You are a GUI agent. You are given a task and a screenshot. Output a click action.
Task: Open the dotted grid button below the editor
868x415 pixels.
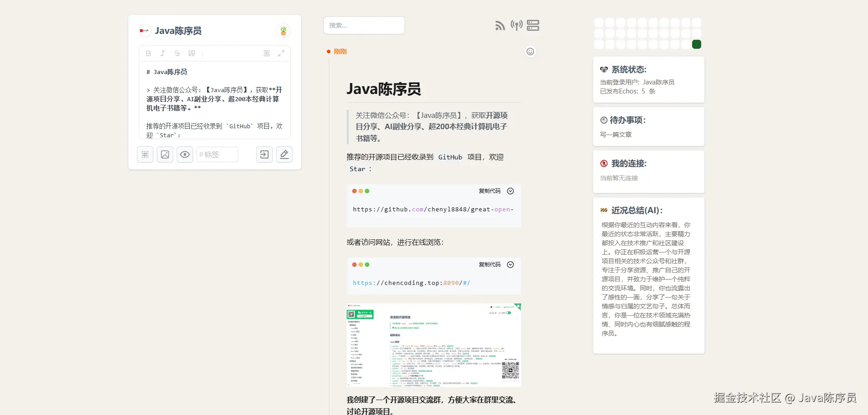click(145, 154)
